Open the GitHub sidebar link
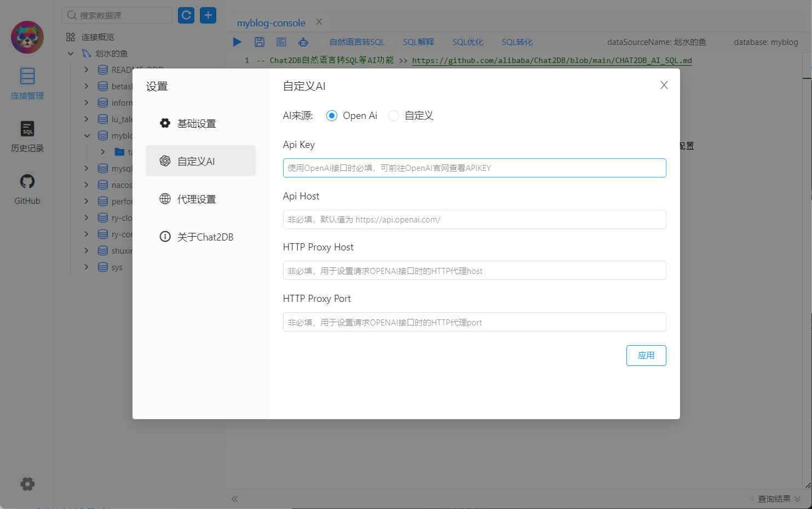 click(x=27, y=190)
